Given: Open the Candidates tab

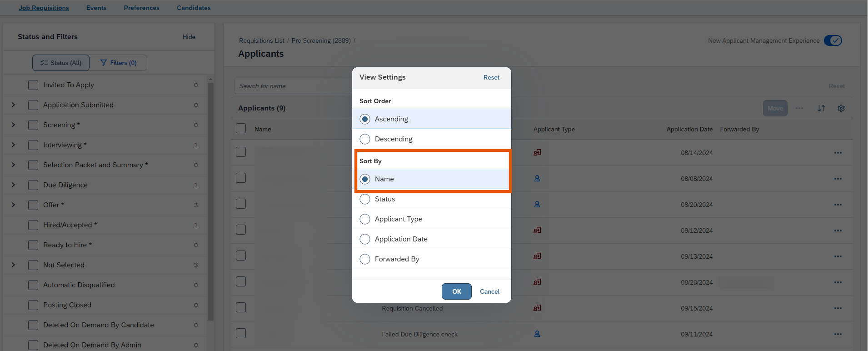Looking at the screenshot, I should 194,8.
